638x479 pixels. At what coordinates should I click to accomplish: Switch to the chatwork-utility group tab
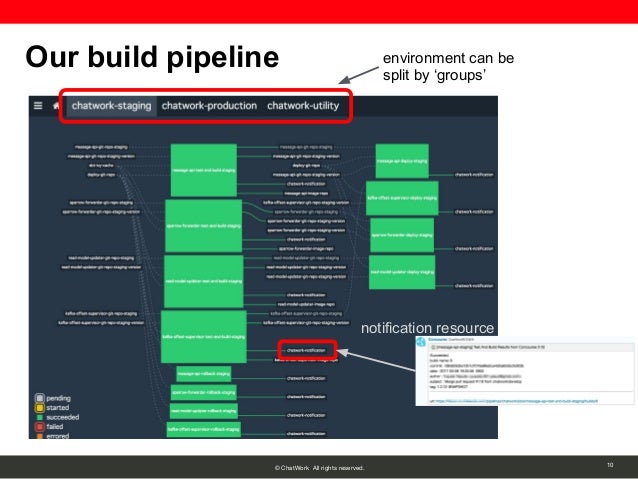[303, 106]
